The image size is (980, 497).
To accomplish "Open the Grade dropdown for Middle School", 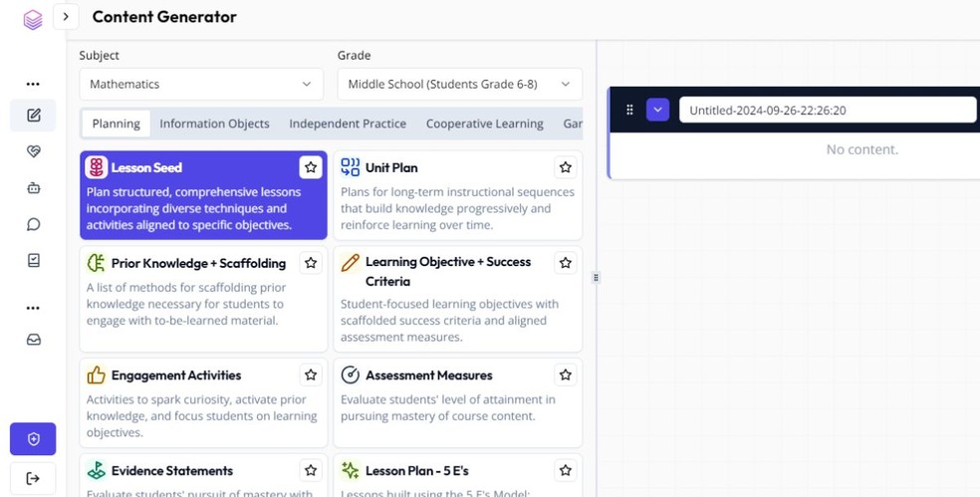I will 459,85.
